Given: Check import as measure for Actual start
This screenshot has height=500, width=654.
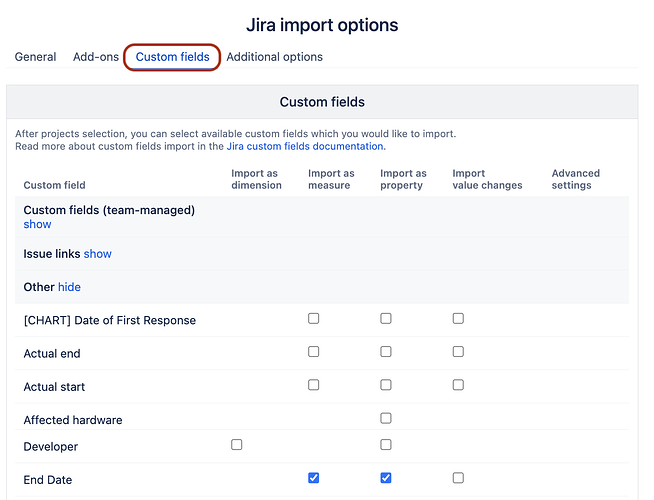Looking at the screenshot, I should click(314, 385).
